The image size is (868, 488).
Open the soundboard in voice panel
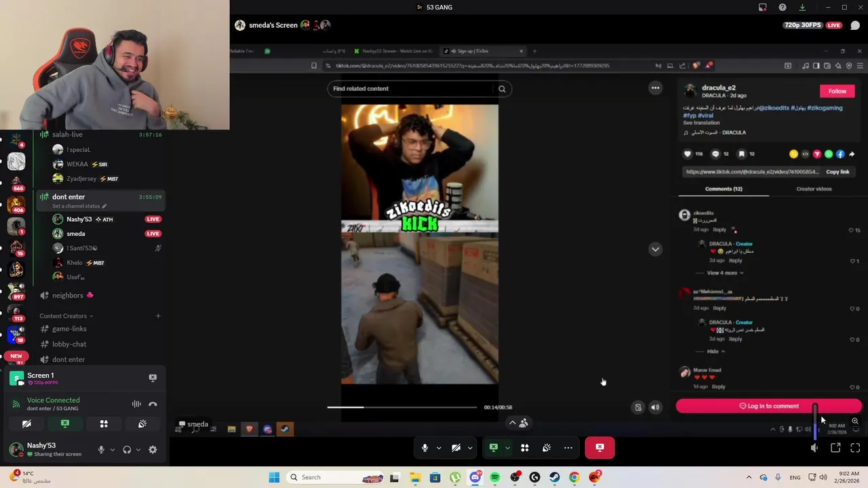142,424
